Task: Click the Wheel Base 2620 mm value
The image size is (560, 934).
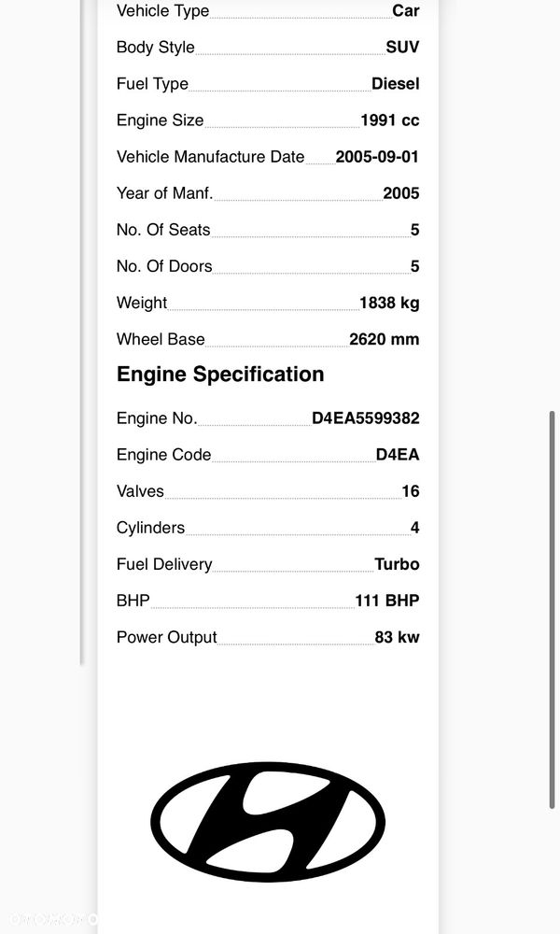Action: [x=384, y=339]
